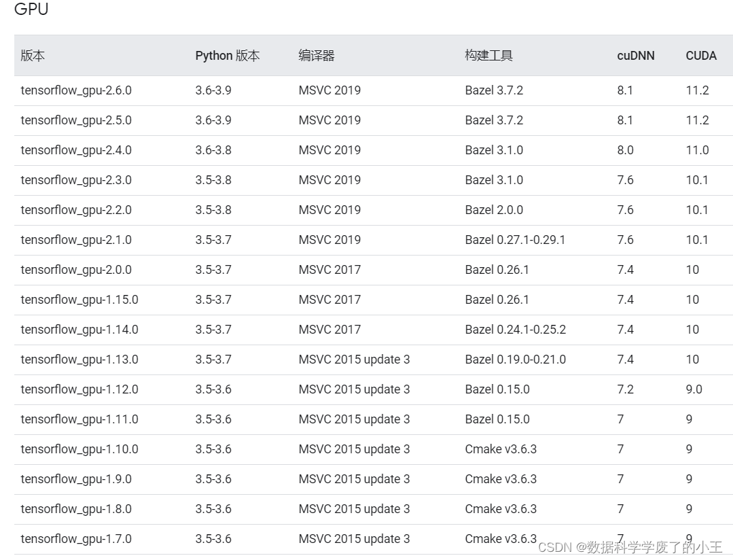The height and width of the screenshot is (560, 733).
Task: Click Python 3.5-3.8 in the tensorflow_gpu-2.3.0 row
Action: coord(213,180)
